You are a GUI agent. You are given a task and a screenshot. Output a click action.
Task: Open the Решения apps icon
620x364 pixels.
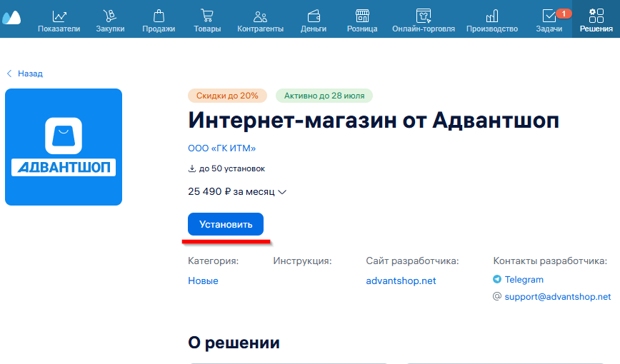point(596,16)
